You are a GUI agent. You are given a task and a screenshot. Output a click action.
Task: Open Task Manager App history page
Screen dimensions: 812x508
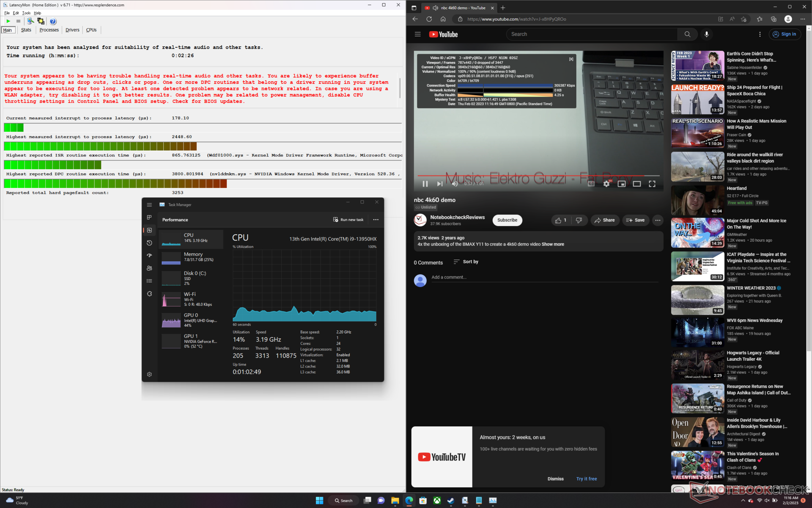click(149, 243)
